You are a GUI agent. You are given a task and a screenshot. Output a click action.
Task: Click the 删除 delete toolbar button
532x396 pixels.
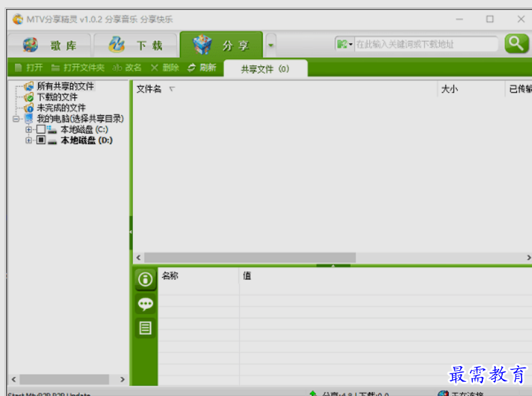(x=165, y=67)
